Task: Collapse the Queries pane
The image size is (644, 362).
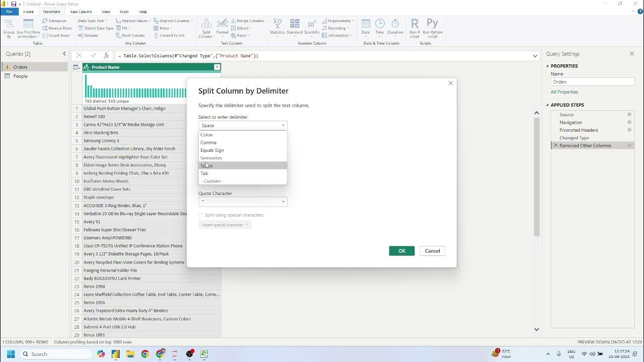Action: click(x=64, y=54)
